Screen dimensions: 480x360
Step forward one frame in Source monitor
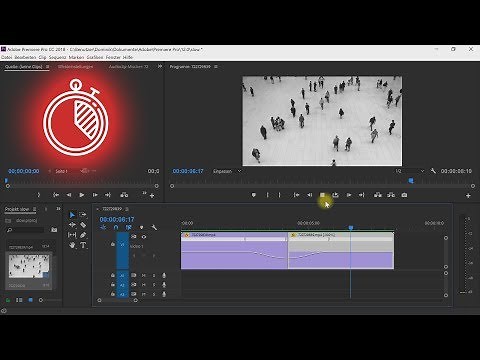click(95, 195)
